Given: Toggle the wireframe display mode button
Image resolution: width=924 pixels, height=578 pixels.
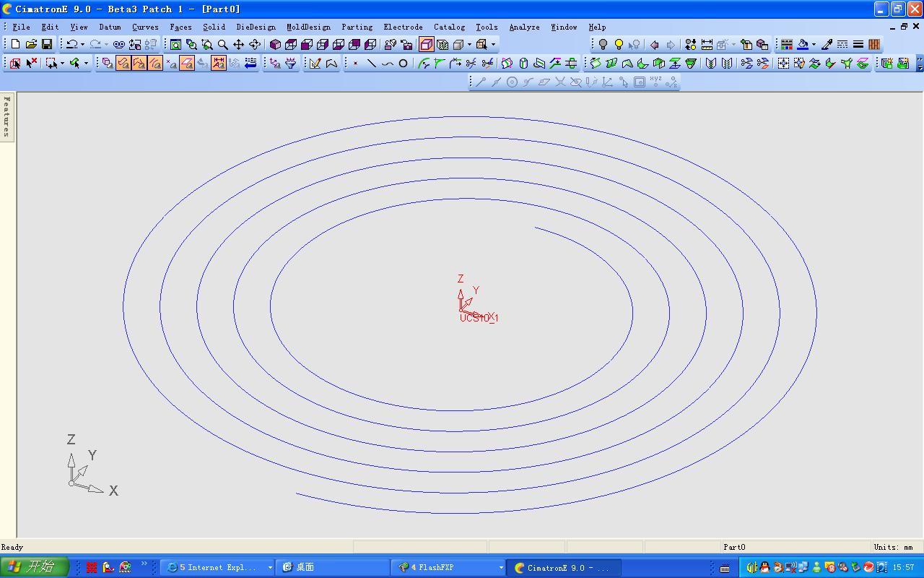Looking at the screenshot, I should click(427, 45).
